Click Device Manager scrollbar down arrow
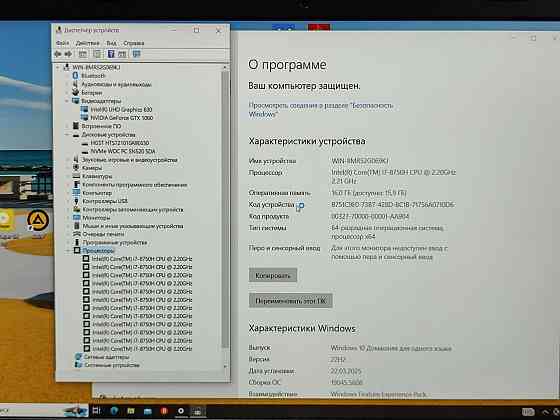 (225, 367)
